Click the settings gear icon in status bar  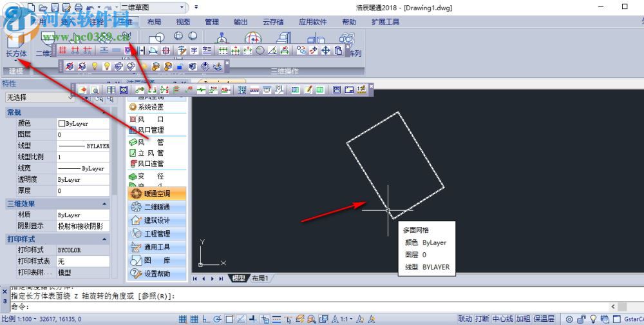(x=569, y=319)
